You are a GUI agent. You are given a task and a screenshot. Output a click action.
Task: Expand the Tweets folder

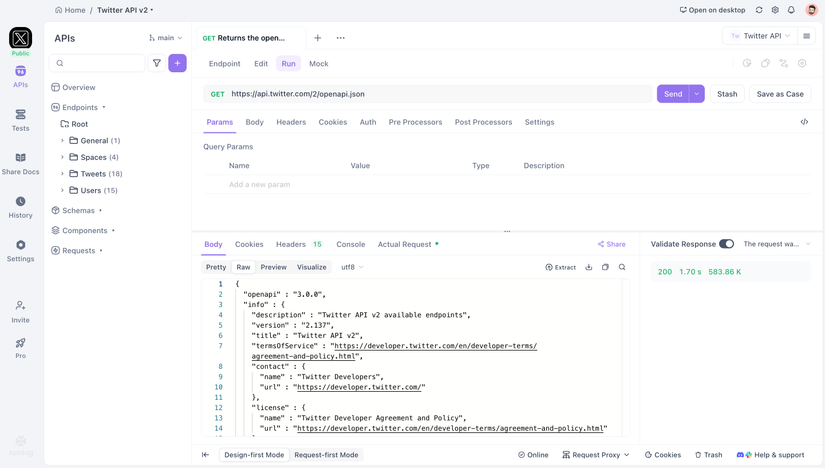click(x=62, y=174)
